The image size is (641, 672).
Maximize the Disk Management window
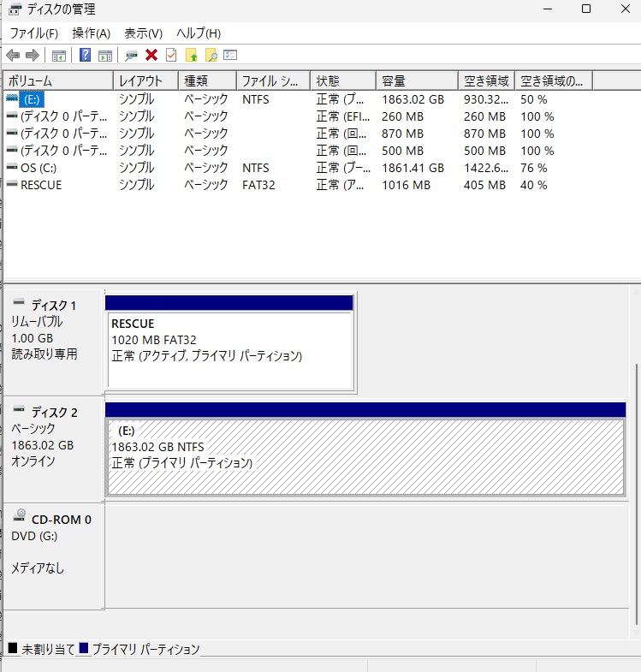click(586, 9)
